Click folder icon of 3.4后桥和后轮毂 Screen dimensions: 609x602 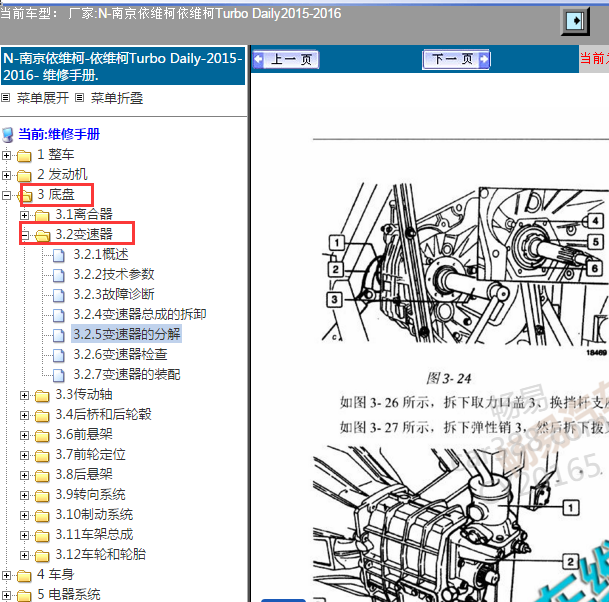(42, 416)
